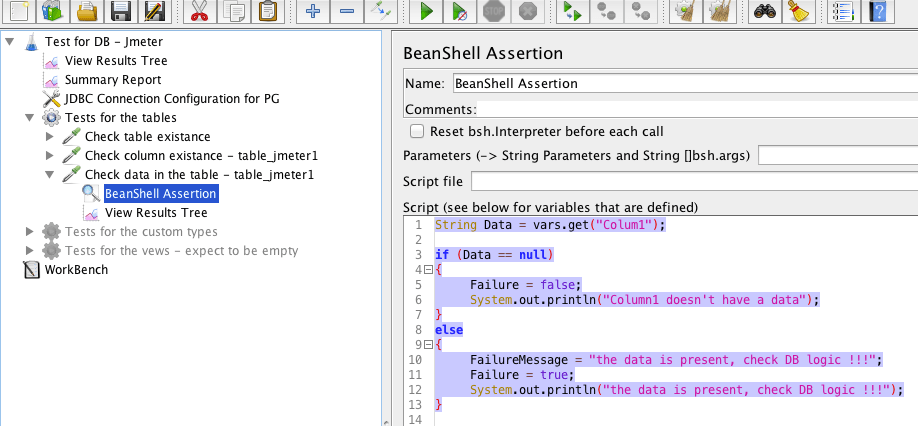Click the Toggle enable/disable icon

(x=381, y=11)
